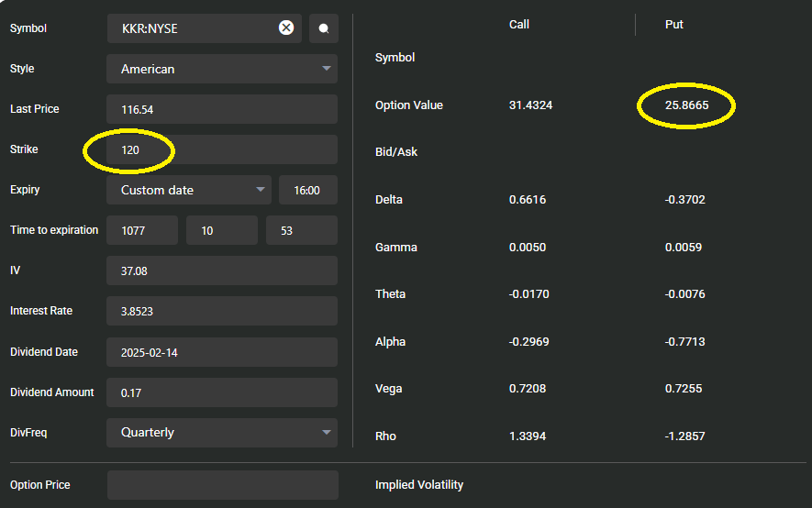Screen dimensions: 812x508
Task: Select the Put option value 25.8665
Action: point(687,105)
